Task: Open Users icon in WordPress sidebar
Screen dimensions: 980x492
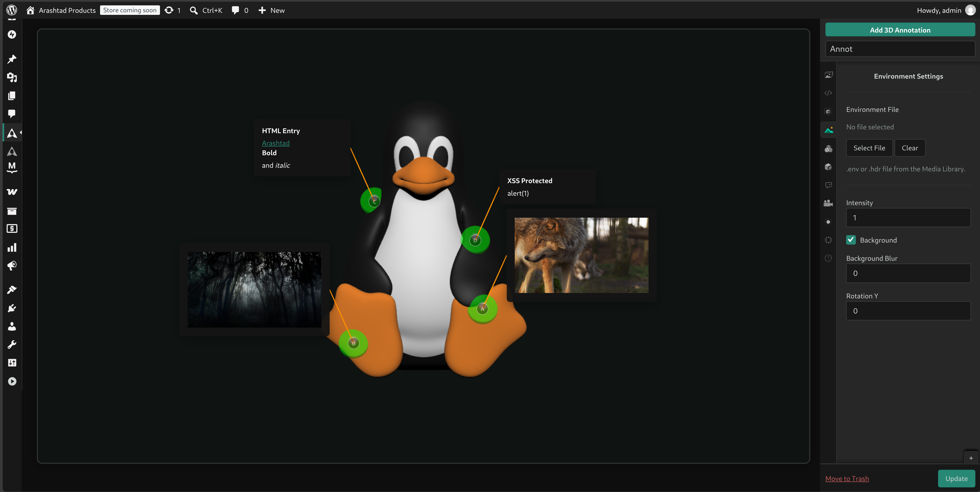Action: 12,326
